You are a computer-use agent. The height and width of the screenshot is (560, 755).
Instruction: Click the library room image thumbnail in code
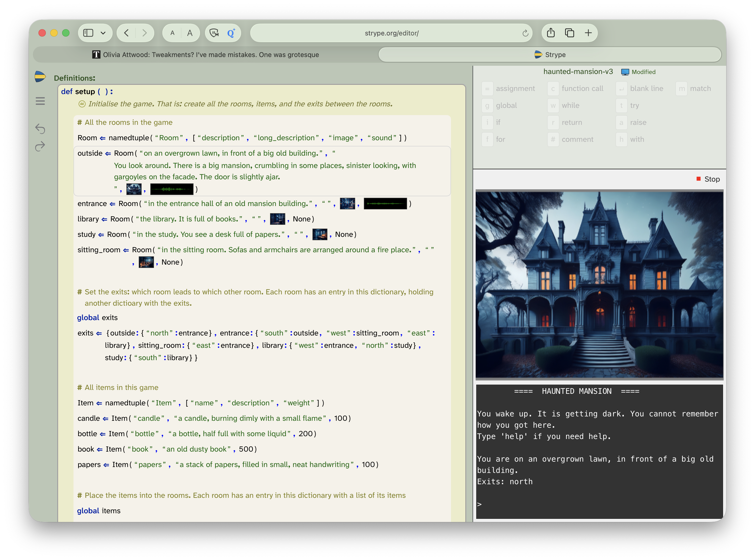[x=277, y=219]
